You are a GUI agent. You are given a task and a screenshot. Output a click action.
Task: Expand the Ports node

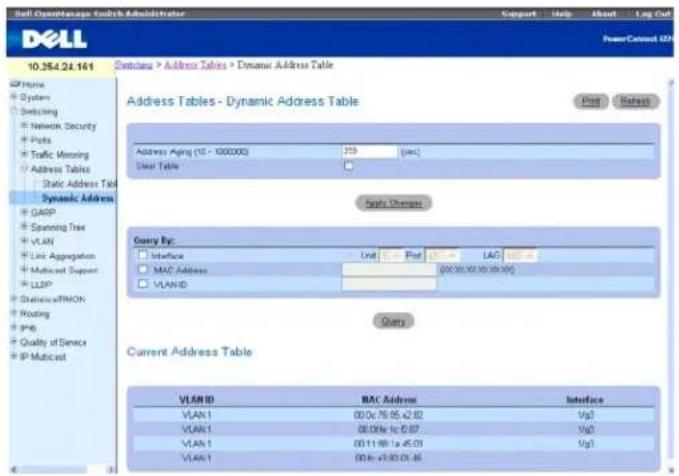coord(24,140)
